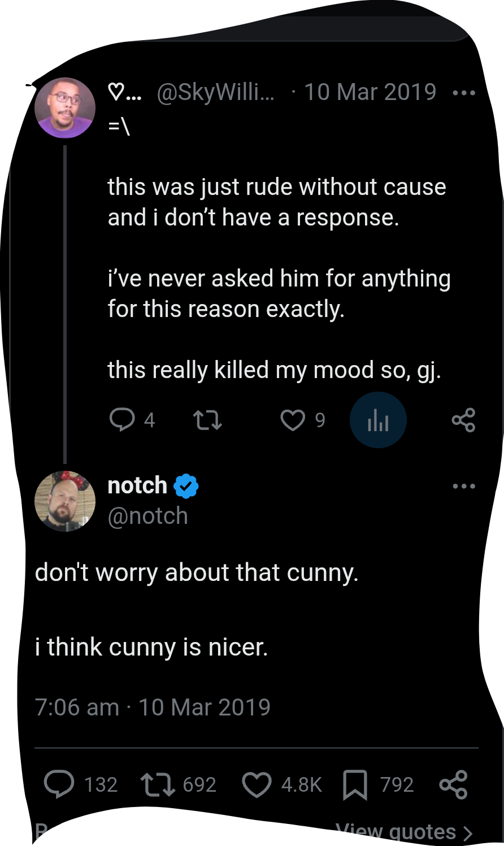Open View quotes

coord(403,832)
